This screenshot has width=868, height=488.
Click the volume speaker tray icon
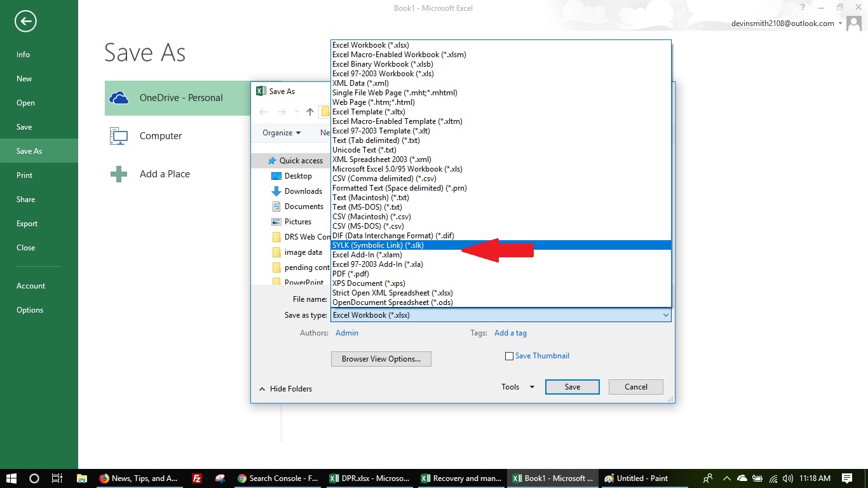point(788,478)
